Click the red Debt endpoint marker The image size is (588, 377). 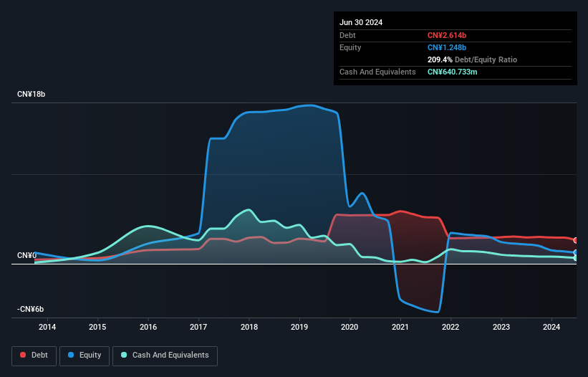coord(576,240)
